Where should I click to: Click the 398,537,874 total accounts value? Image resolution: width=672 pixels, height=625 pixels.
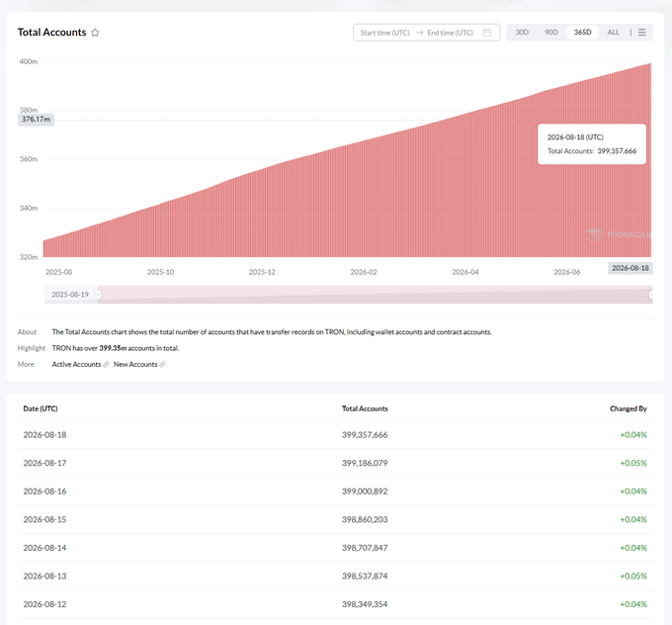(365, 576)
